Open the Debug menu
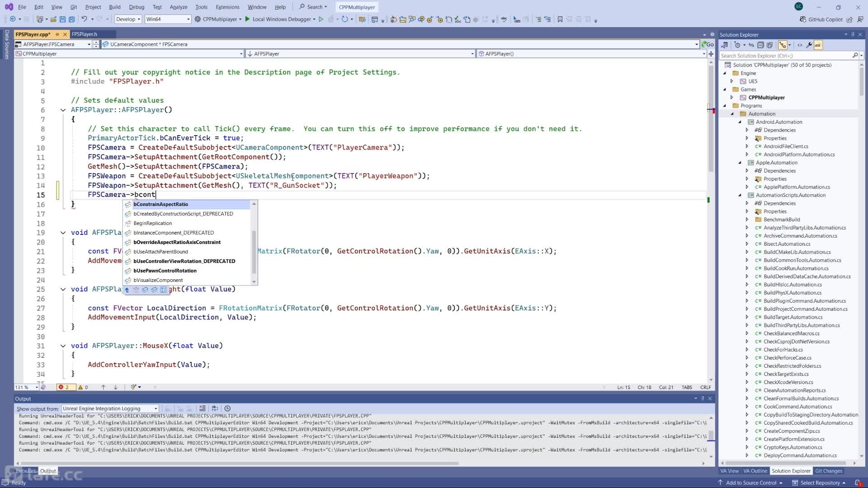868x488 pixels. [x=137, y=7]
